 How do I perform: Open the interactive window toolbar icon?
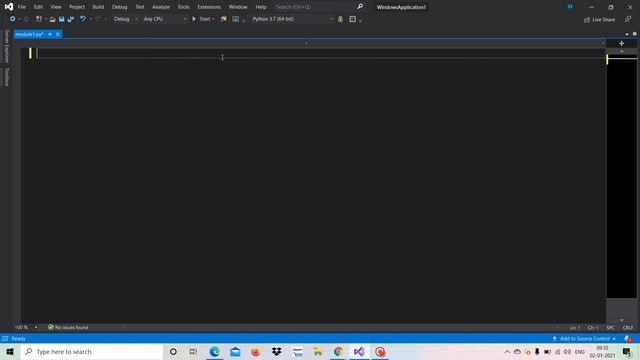(236, 19)
